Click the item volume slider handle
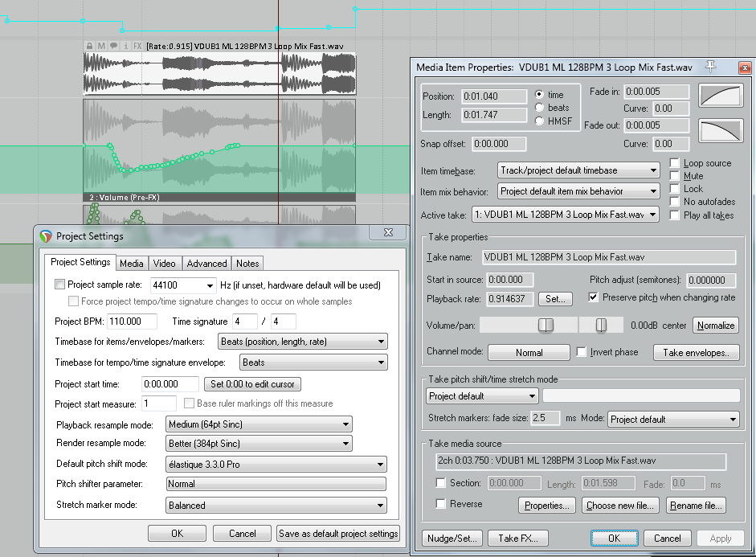Image resolution: width=756 pixels, height=557 pixels. pyautogui.click(x=546, y=325)
